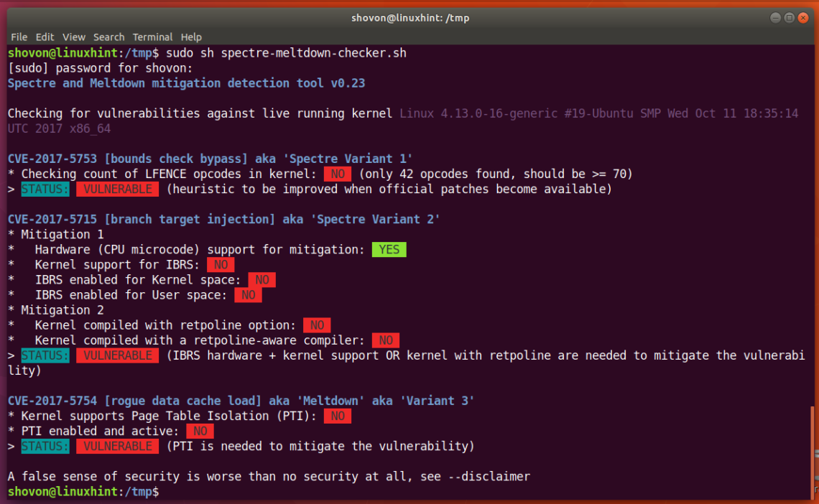Click the 'CVE-2017-5715' heading line
The image size is (819, 504).
pos(223,219)
